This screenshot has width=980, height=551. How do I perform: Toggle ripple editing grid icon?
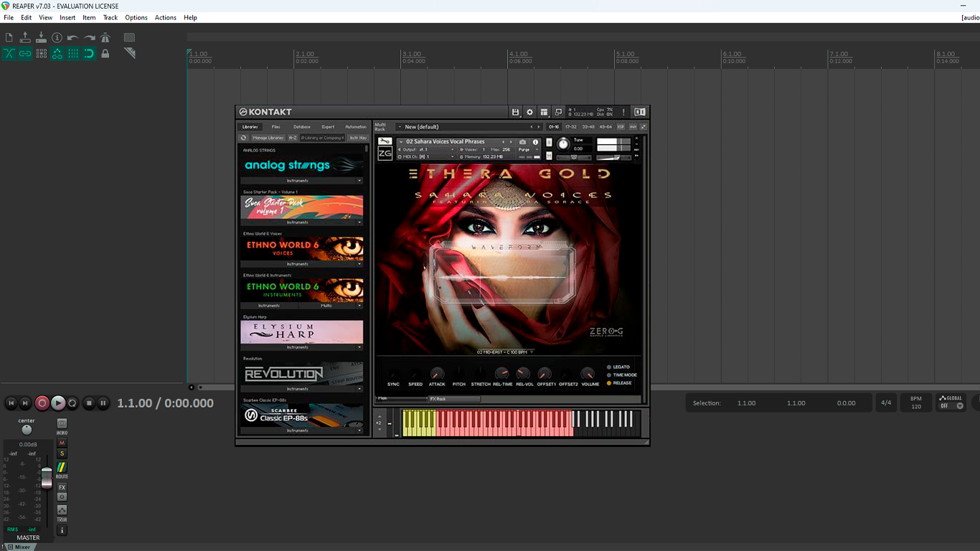pos(41,53)
